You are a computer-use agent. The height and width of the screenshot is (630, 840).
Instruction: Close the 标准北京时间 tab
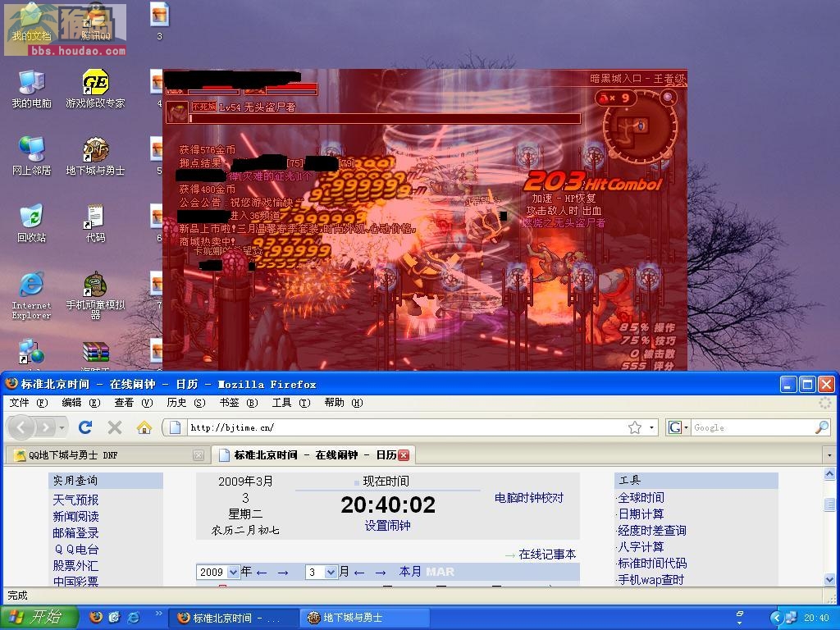click(404, 454)
